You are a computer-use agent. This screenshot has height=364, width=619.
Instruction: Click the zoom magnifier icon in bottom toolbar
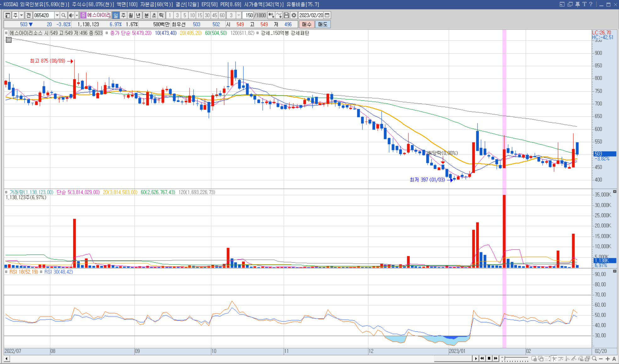594,359
